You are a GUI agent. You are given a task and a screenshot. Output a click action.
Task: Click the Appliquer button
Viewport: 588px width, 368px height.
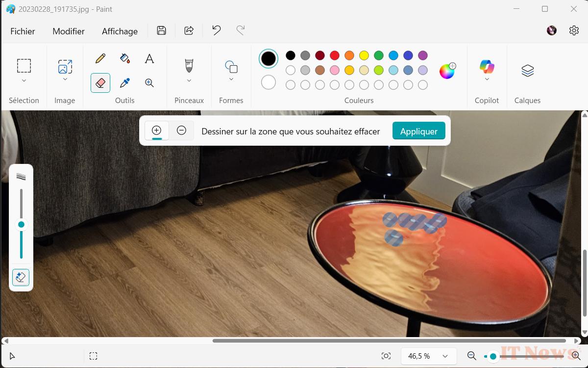(419, 131)
